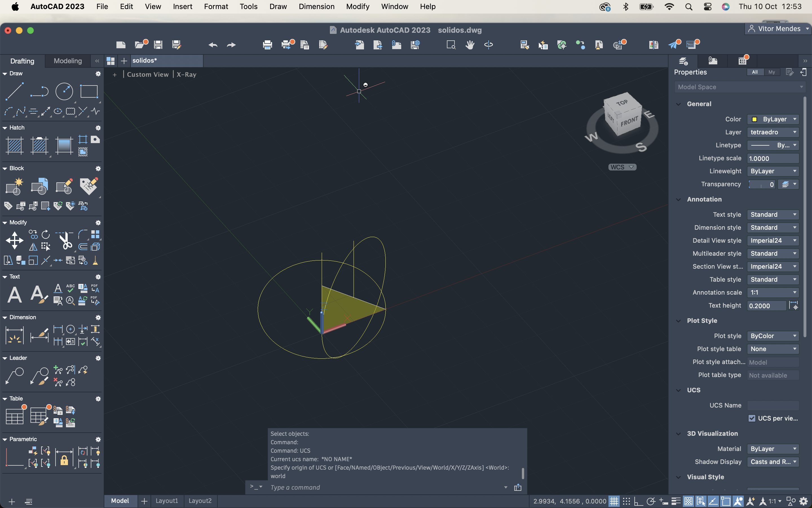Switch to the Layout2 tab
This screenshot has height=508, width=812.
pos(200,501)
